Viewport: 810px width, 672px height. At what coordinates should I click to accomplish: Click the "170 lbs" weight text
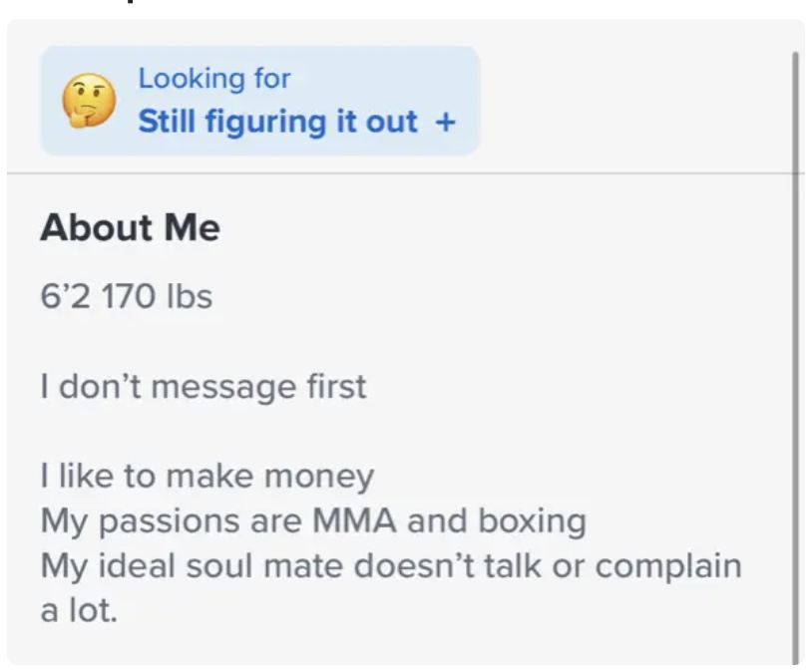pyautogui.click(x=157, y=296)
